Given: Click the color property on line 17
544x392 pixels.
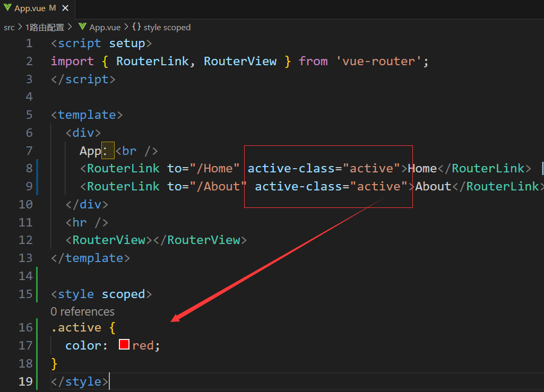Looking at the screenshot, I should 83,345.
